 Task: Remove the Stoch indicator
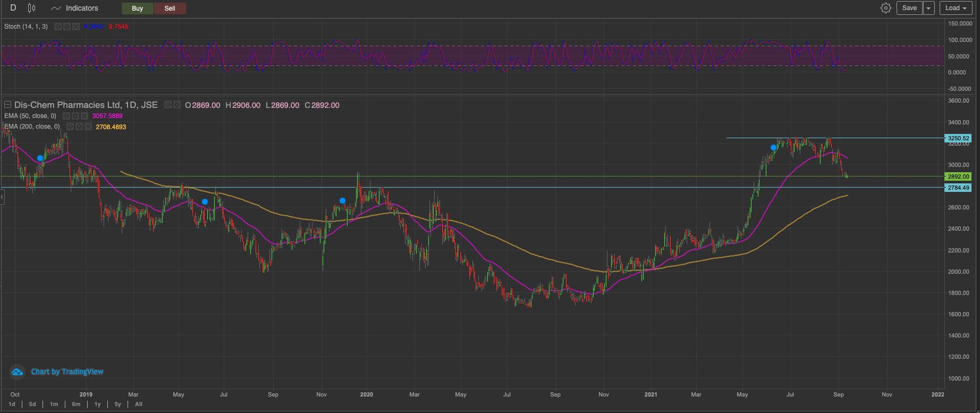click(x=76, y=27)
